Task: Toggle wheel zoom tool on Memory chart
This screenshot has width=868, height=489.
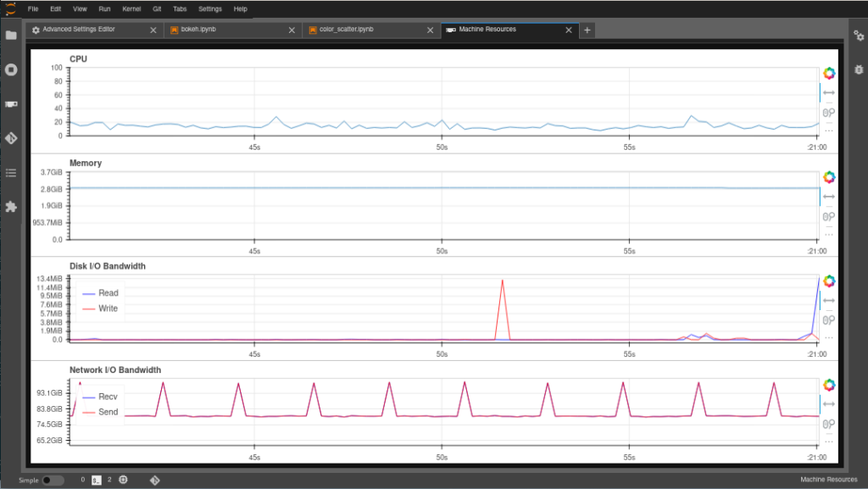Action: [x=829, y=216]
